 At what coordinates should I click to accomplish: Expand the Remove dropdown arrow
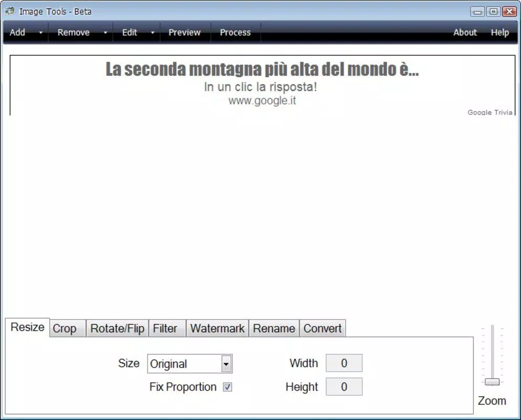click(x=105, y=33)
